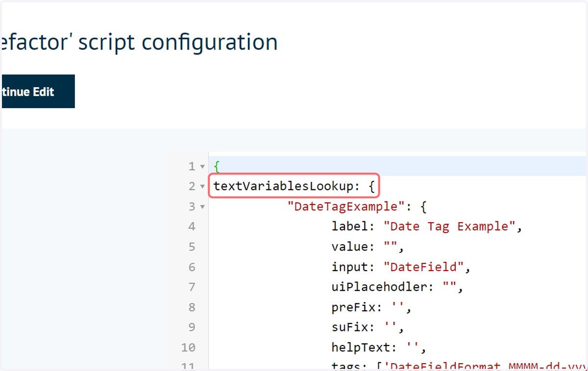This screenshot has width=588, height=371.
Task: Click the Continue Edit button
Action: click(x=38, y=92)
